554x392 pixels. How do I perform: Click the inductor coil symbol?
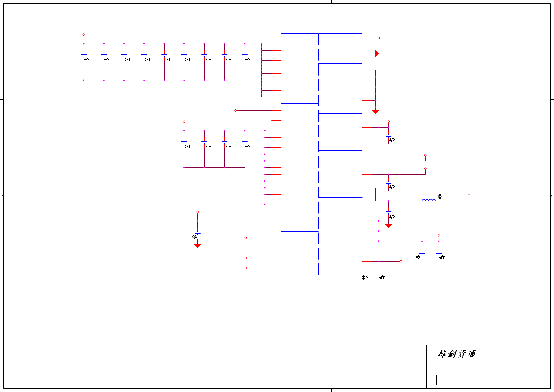pos(429,200)
